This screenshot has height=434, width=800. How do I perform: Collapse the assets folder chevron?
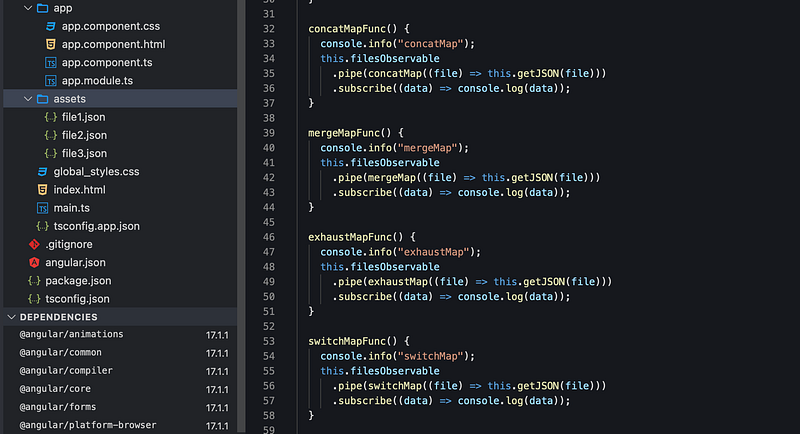[x=28, y=99]
